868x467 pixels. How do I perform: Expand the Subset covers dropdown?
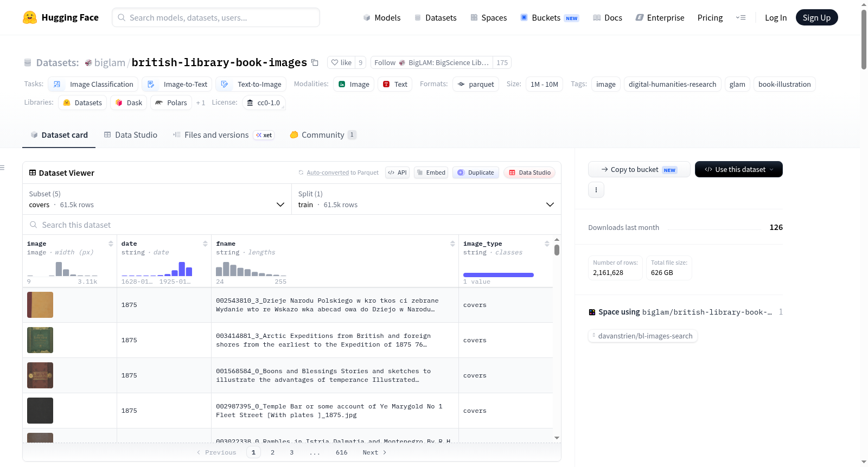coord(157,199)
